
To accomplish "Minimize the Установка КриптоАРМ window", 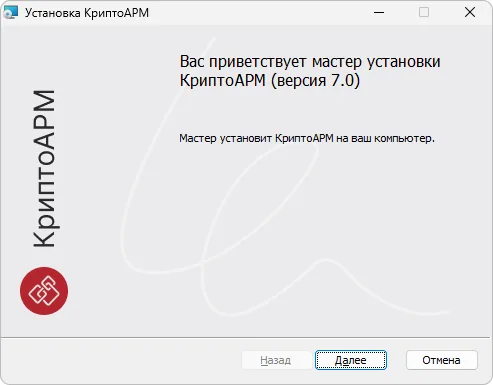I will click(x=379, y=13).
